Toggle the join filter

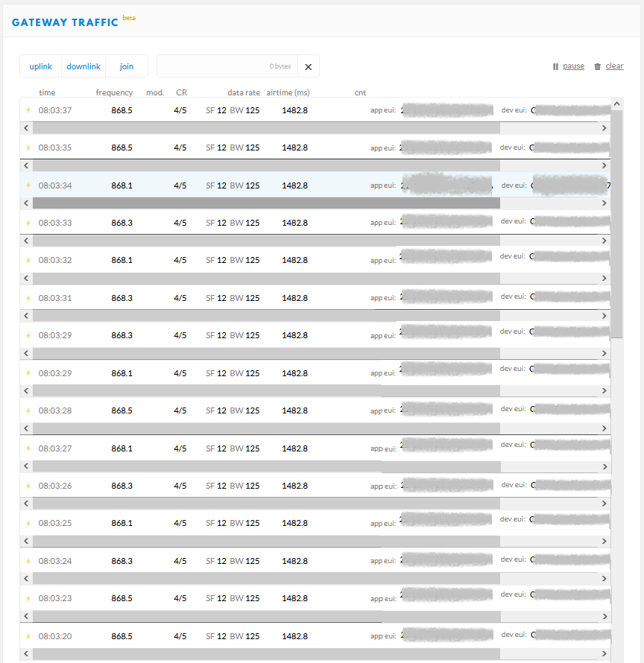click(127, 66)
